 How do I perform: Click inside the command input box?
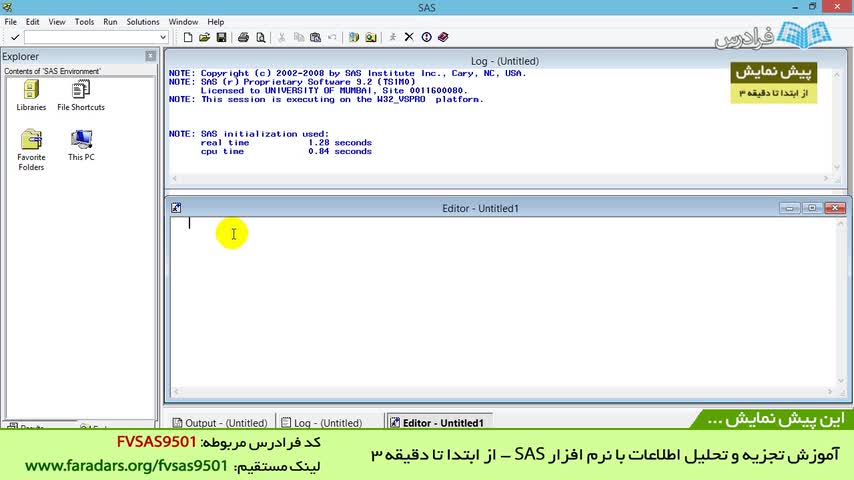[92, 37]
